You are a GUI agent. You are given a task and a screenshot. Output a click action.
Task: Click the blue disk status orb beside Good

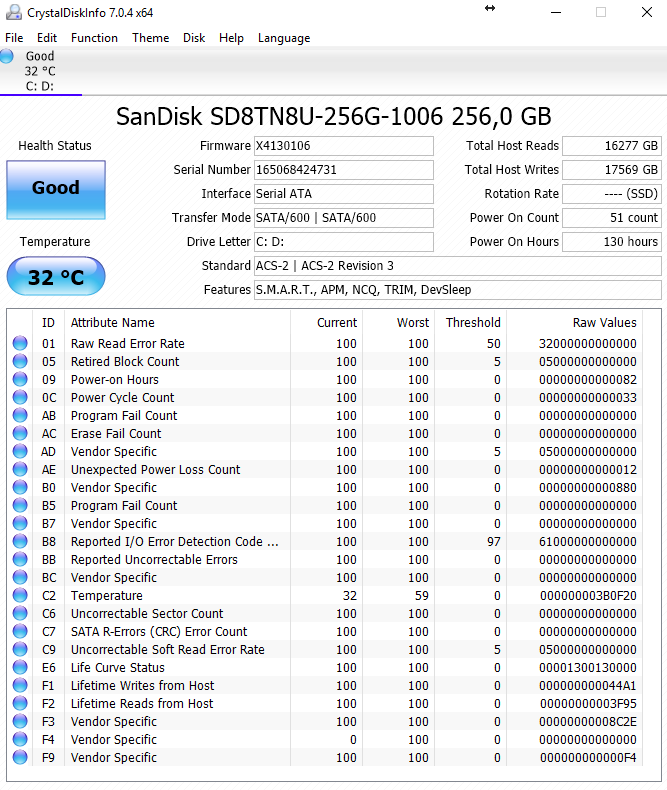8,57
